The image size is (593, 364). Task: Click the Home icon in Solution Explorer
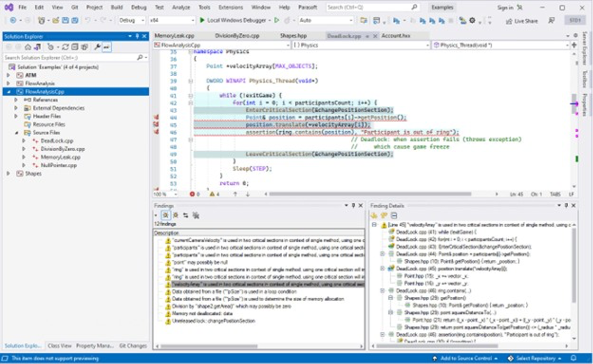(28, 47)
